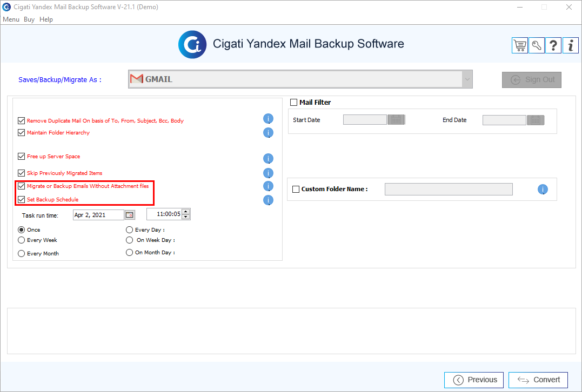Open the Menu menu

(11, 19)
